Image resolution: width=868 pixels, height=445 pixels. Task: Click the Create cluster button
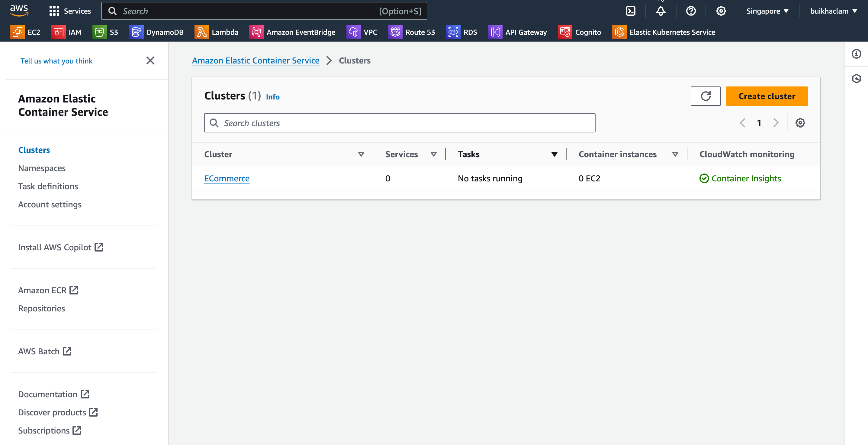tap(767, 96)
